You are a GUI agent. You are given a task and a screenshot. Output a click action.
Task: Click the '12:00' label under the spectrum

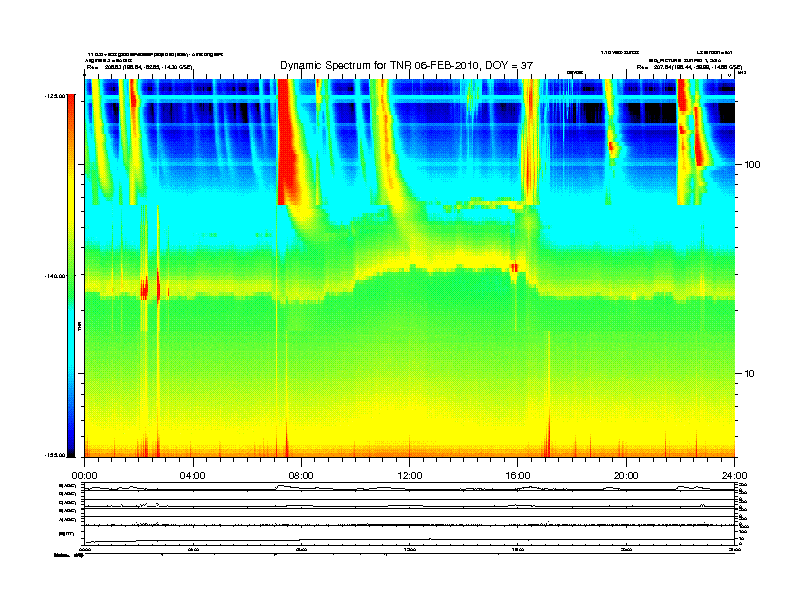coord(410,476)
